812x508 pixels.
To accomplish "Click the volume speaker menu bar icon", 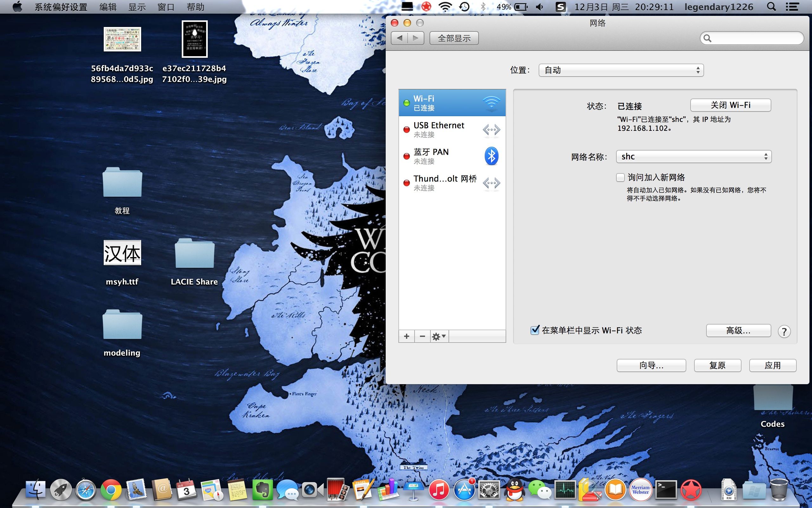I will (x=540, y=7).
